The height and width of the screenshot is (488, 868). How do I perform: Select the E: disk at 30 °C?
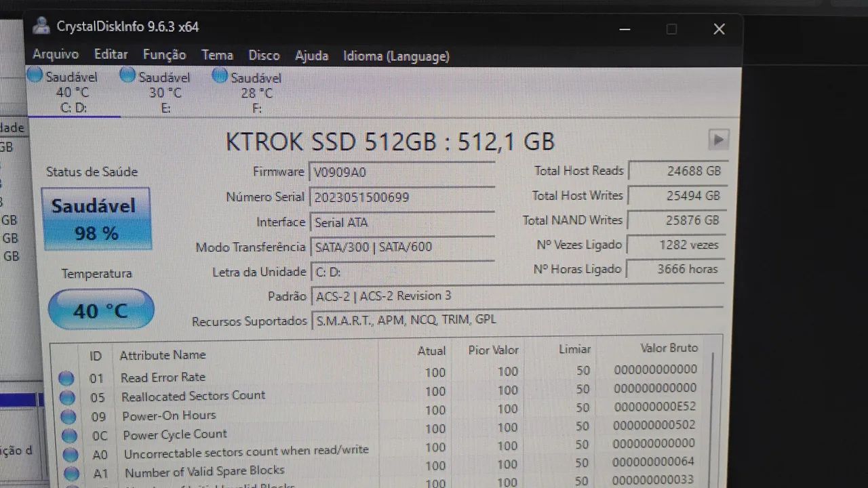point(165,92)
